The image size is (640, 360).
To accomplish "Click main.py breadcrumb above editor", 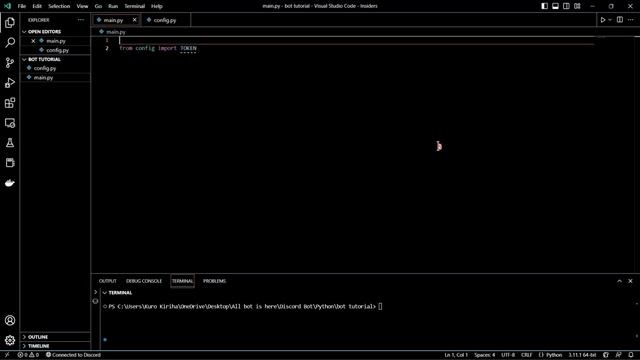I will coord(116,32).
